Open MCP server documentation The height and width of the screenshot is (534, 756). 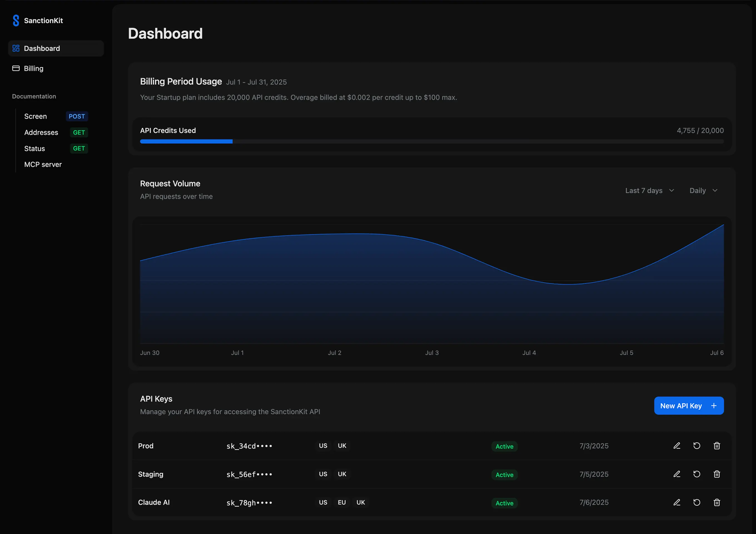click(43, 164)
